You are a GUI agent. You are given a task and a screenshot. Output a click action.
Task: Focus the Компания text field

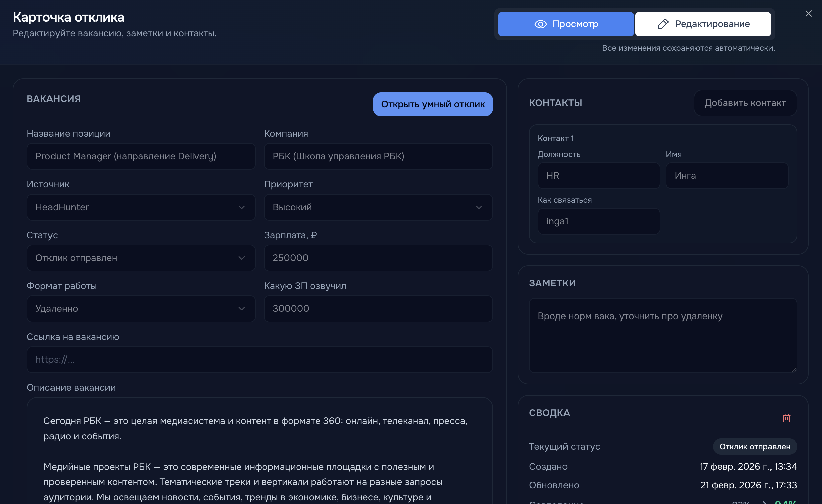tap(378, 156)
